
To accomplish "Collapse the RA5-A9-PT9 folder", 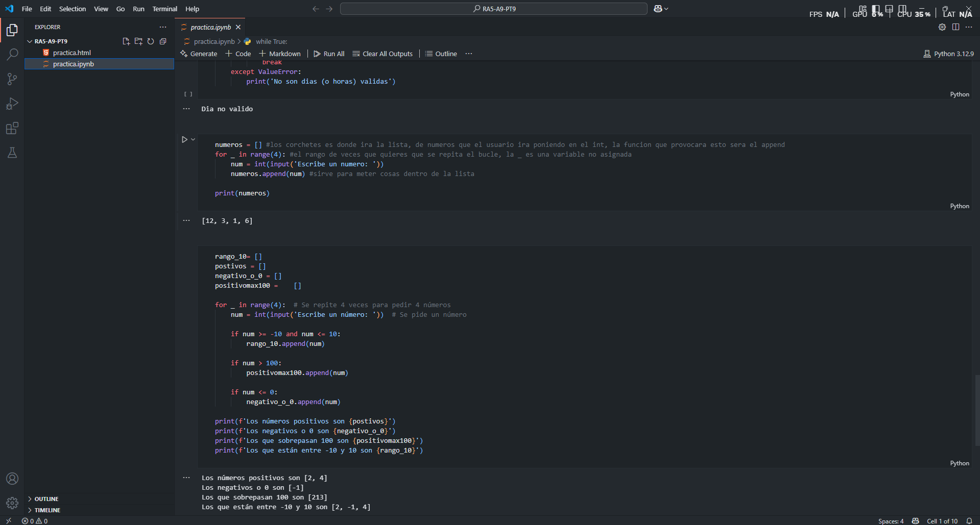I will point(30,41).
